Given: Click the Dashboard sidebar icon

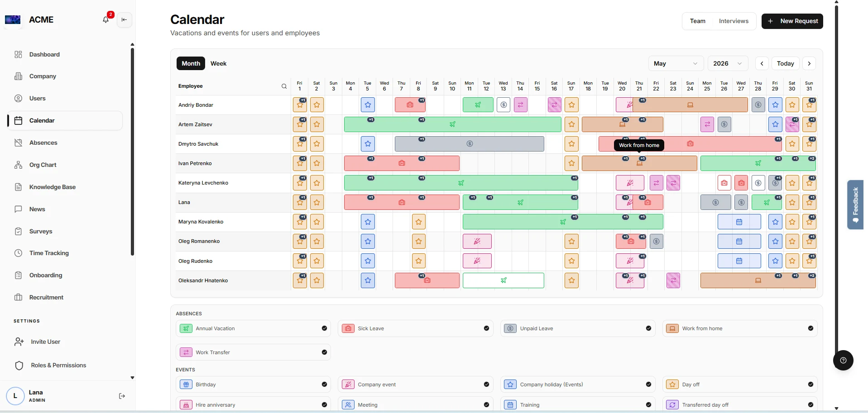Looking at the screenshot, I should (x=18, y=54).
